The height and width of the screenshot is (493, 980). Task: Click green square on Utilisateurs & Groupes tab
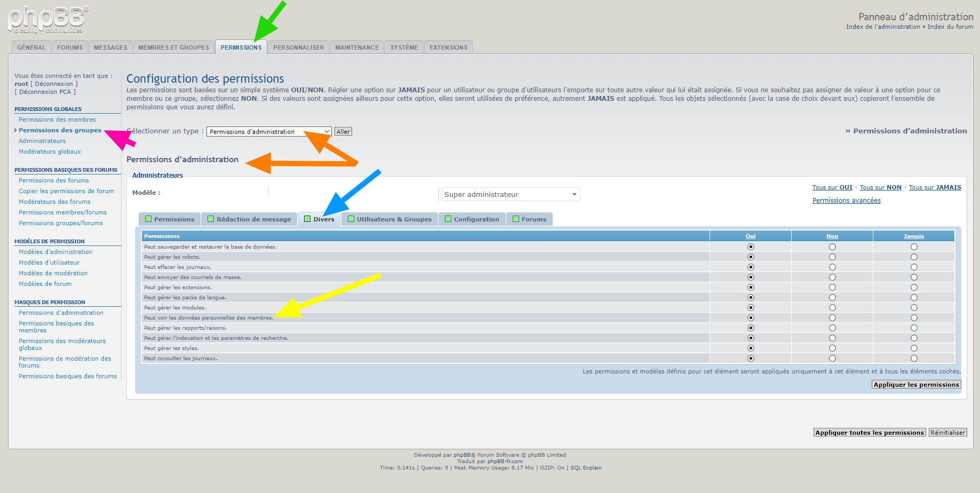pyautogui.click(x=351, y=219)
